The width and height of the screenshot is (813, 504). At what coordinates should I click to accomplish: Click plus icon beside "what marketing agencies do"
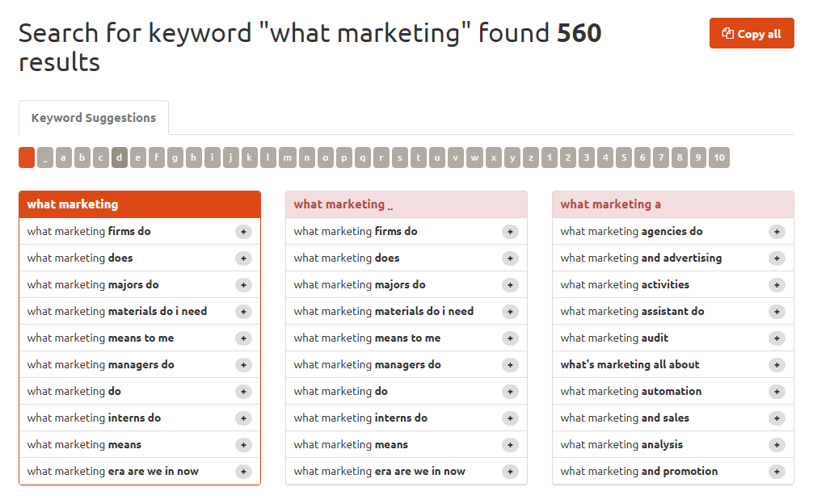[777, 232]
